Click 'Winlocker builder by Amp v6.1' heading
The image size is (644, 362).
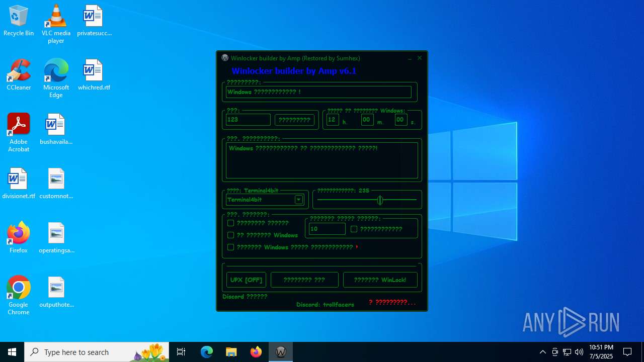(x=294, y=71)
